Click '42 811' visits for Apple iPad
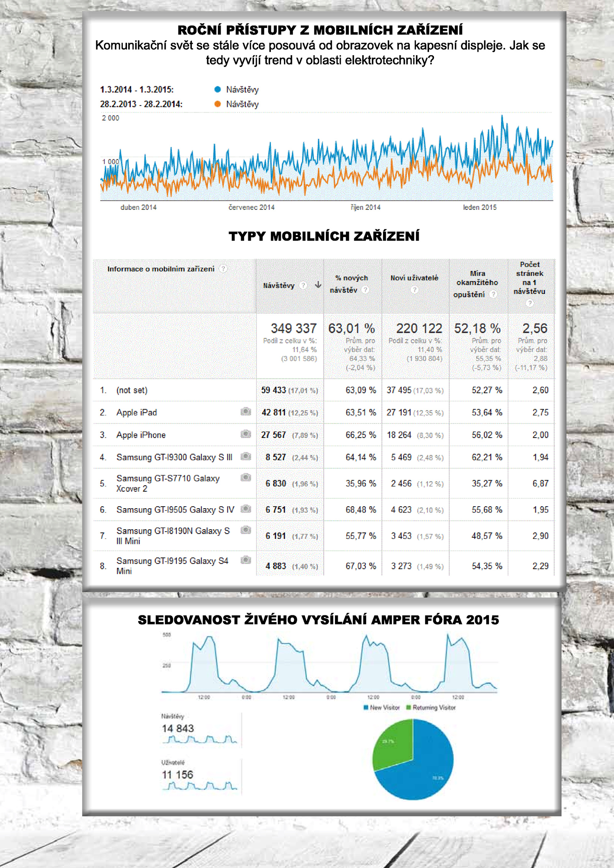The height and width of the screenshot is (868, 614). coord(274,413)
